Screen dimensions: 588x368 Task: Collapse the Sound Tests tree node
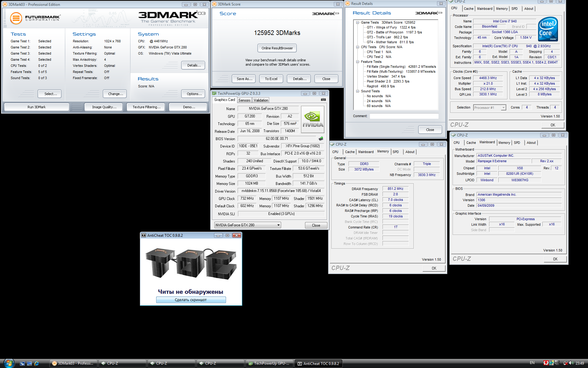357,91
